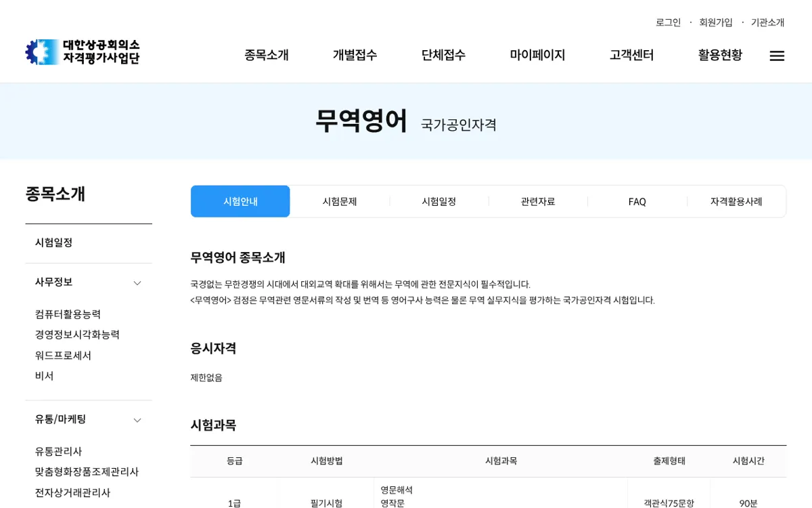Image resolution: width=812 pixels, height=508 pixels.
Task: Click the 국가공인자격 subtitle text
Action: tap(459, 125)
